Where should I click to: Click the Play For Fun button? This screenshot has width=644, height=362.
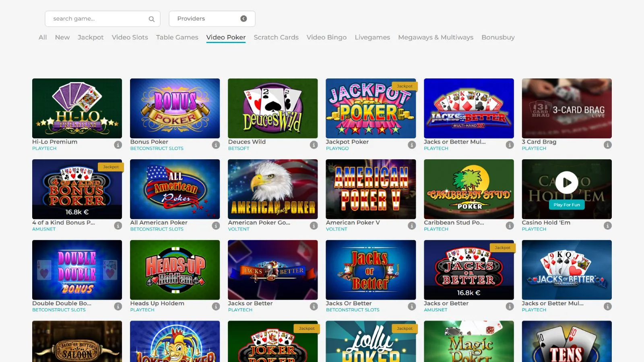pos(566,205)
